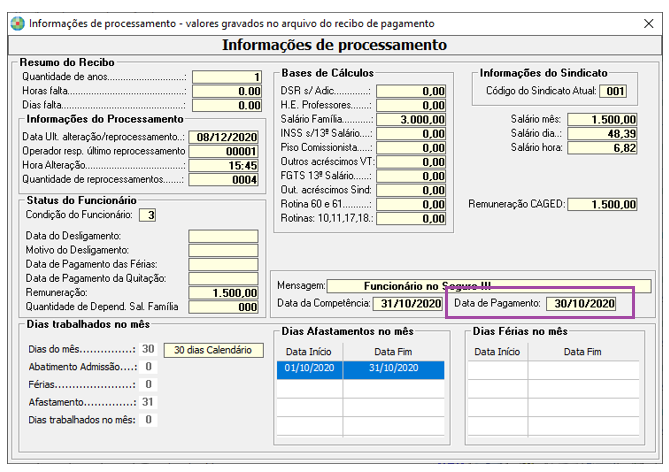Click the Data Ult. alteração field 08/12/2020
Image resolution: width=669 pixels, height=472 pixels.
(x=224, y=137)
